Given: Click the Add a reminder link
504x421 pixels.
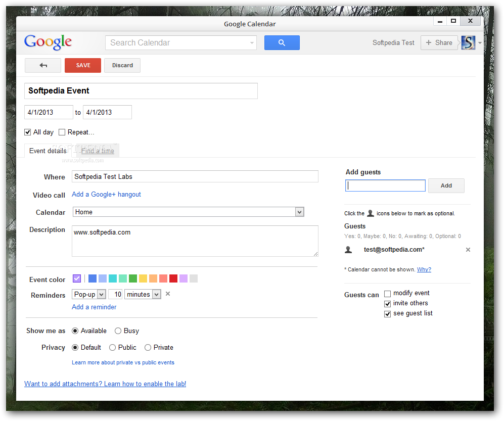Looking at the screenshot, I should pos(94,307).
